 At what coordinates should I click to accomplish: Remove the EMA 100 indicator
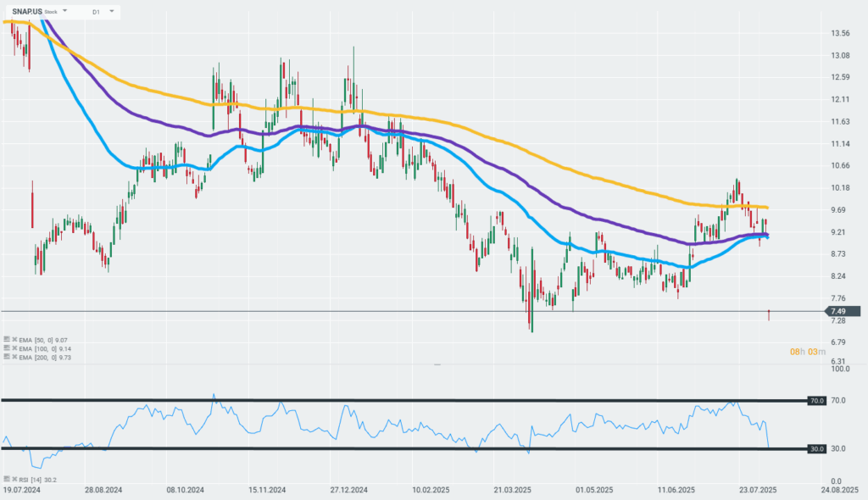[x=14, y=348]
